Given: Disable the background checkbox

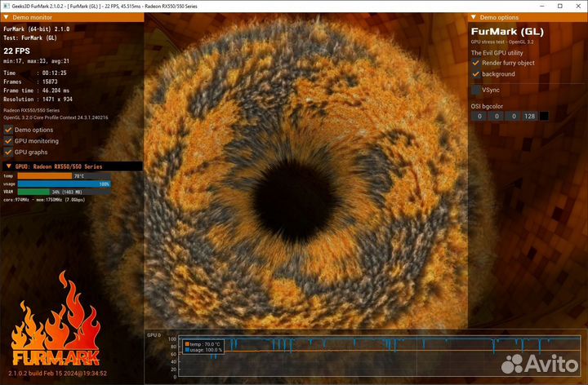Looking at the screenshot, I should click(476, 74).
